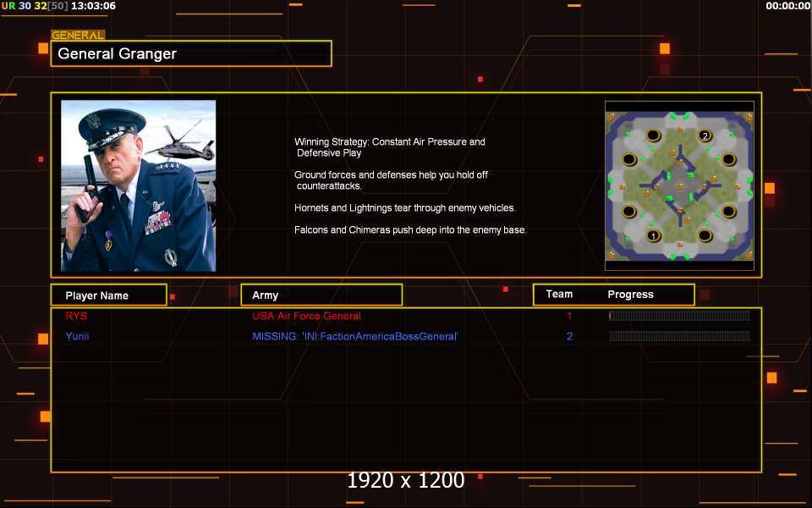This screenshot has width=812, height=508.
Task: Click the Army column header
Action: pos(321,295)
